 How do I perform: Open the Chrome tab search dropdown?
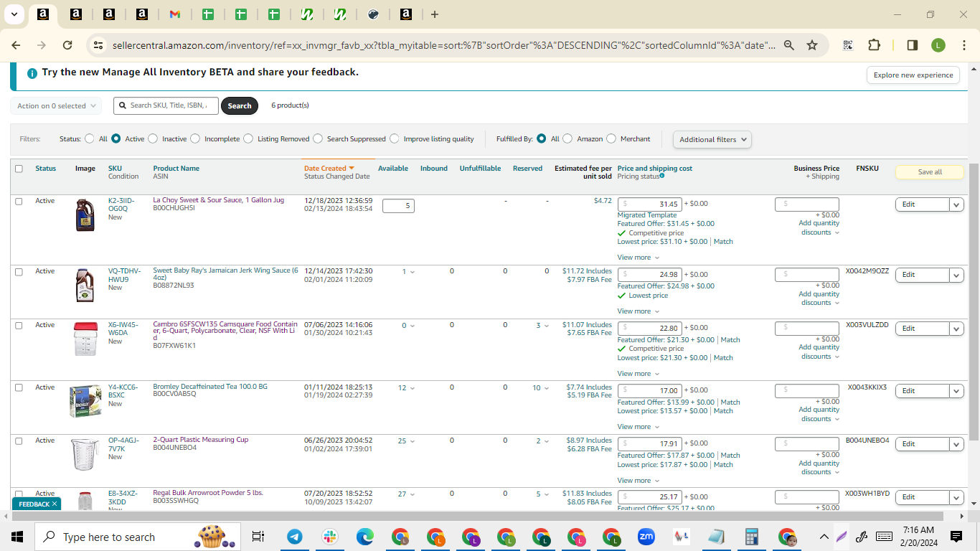pyautogui.click(x=14, y=14)
